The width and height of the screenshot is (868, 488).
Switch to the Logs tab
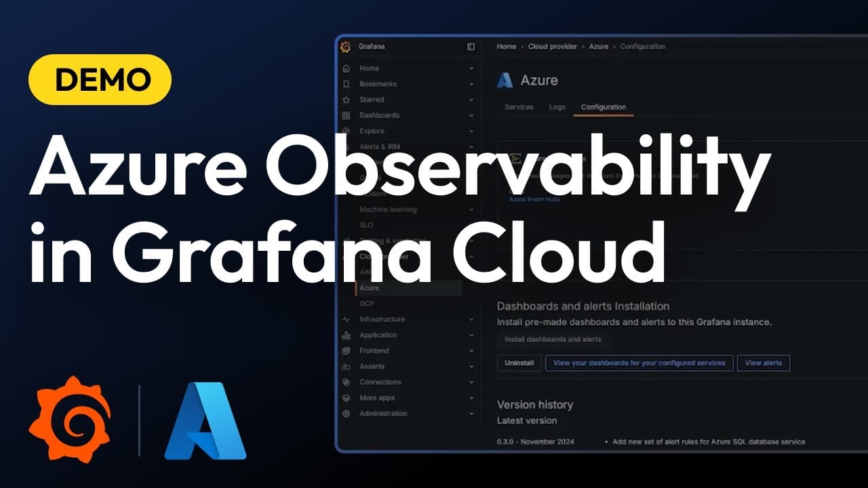[557, 107]
